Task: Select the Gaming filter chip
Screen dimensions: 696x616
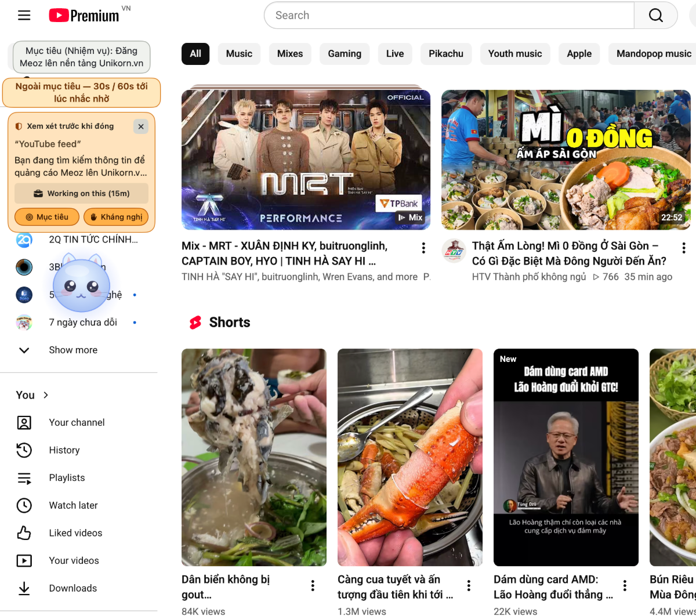Action: (345, 53)
